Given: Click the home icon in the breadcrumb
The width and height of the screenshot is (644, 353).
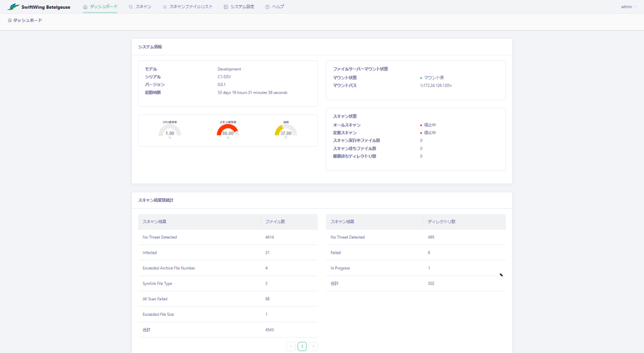Looking at the screenshot, I should pos(10,20).
